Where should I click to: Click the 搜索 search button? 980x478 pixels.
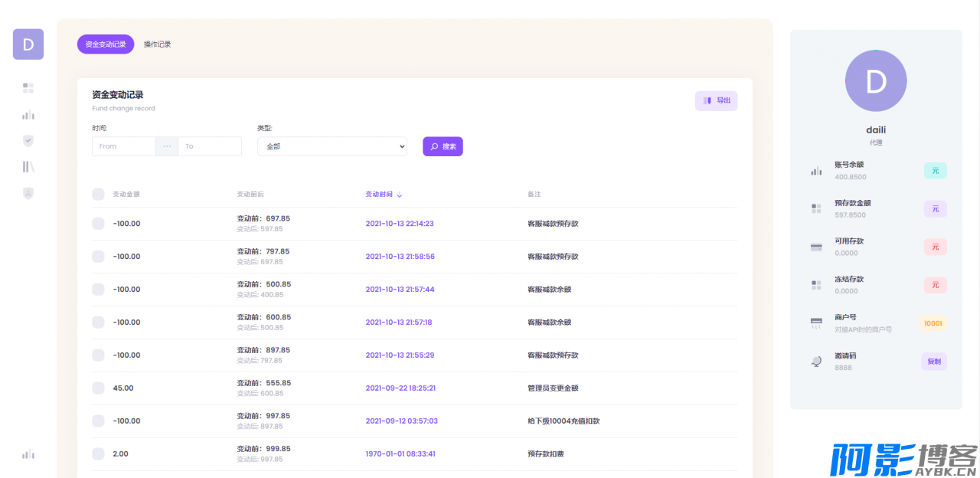[443, 146]
